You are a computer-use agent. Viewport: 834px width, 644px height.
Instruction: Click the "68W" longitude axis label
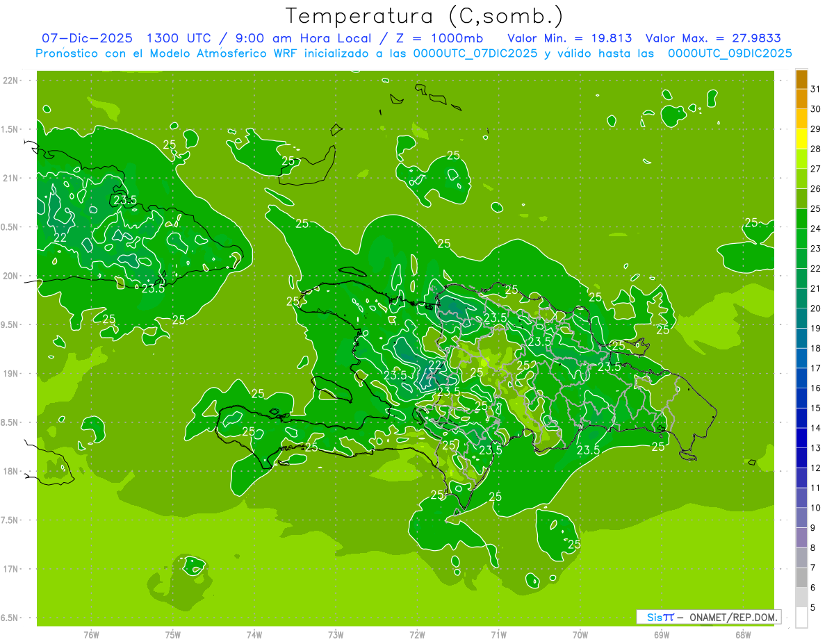point(743,634)
